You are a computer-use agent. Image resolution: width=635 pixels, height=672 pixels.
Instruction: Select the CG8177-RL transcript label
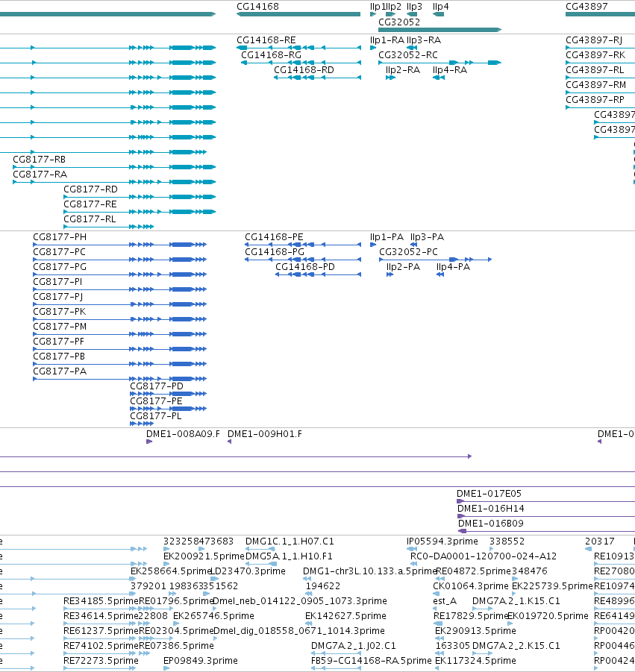(x=90, y=219)
